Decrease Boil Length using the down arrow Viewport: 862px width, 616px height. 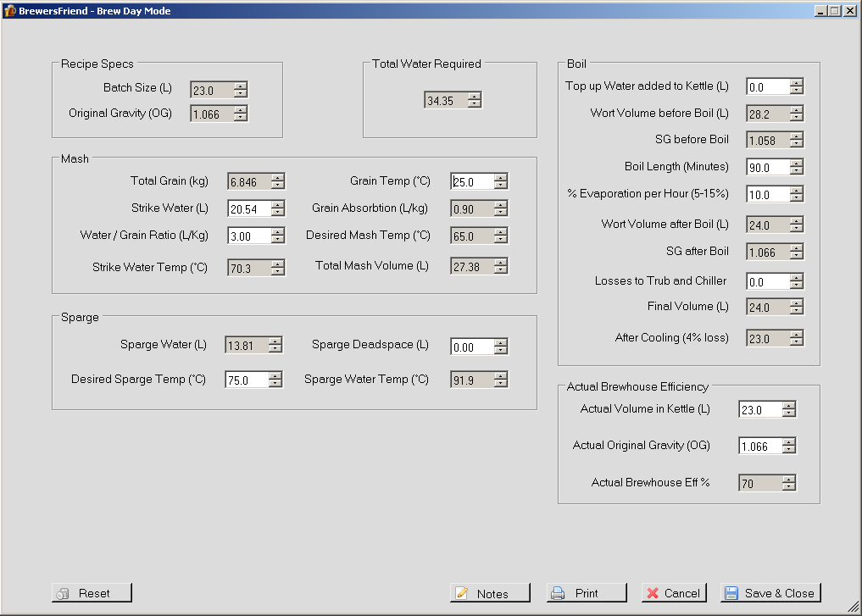coord(797,171)
